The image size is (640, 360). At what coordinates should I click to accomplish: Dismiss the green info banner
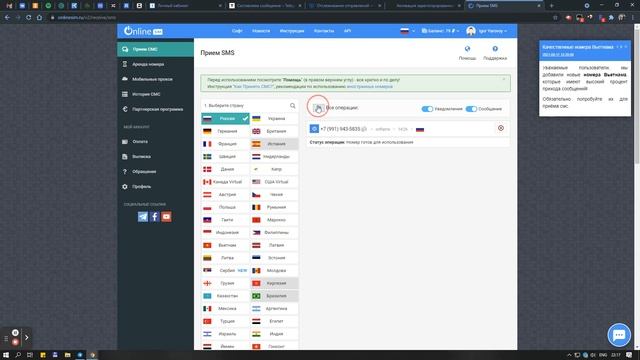[x=504, y=79]
